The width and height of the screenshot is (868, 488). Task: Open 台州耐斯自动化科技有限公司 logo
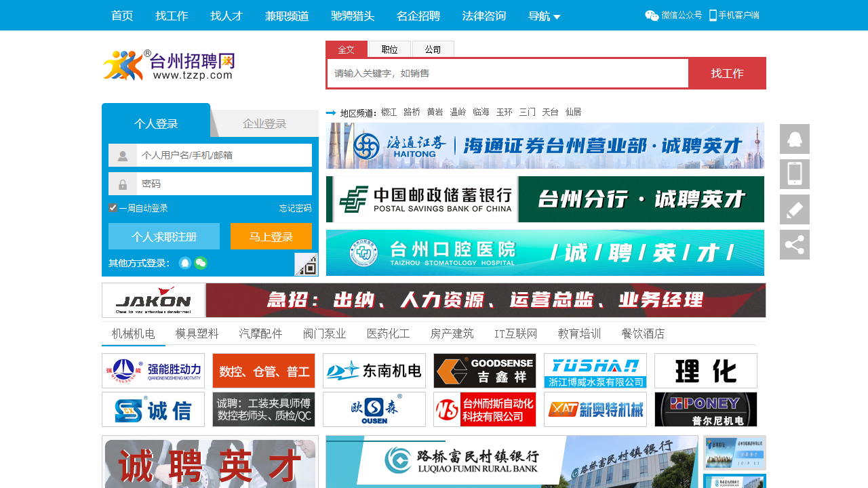tap(485, 409)
